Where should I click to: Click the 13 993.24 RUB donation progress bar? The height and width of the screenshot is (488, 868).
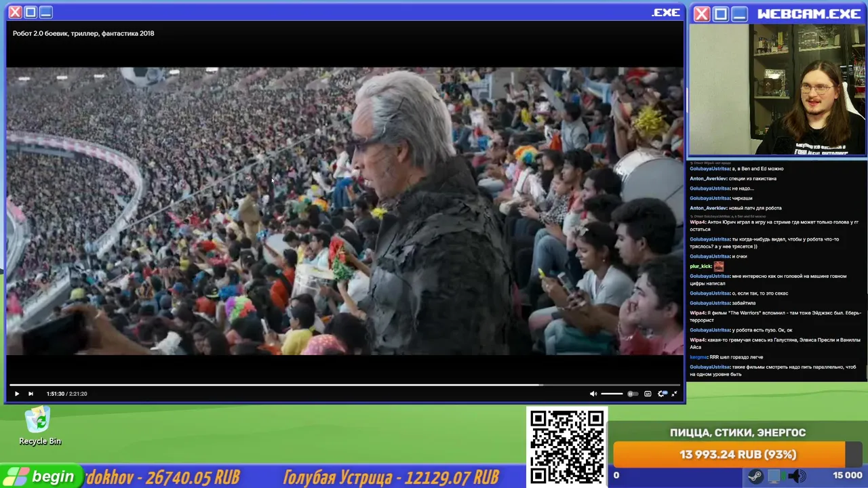738,455
